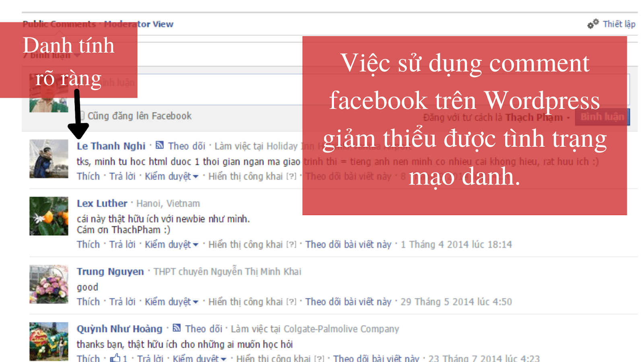The width and height of the screenshot is (644, 362).
Task: Toggle Hiển thị công khai on Lex Luther's comment
Action: [246, 245]
